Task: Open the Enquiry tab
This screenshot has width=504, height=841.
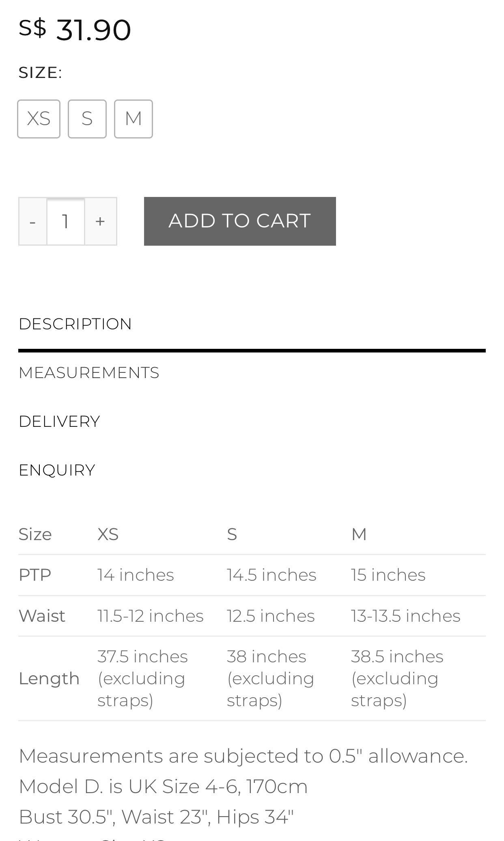Action: click(x=57, y=470)
